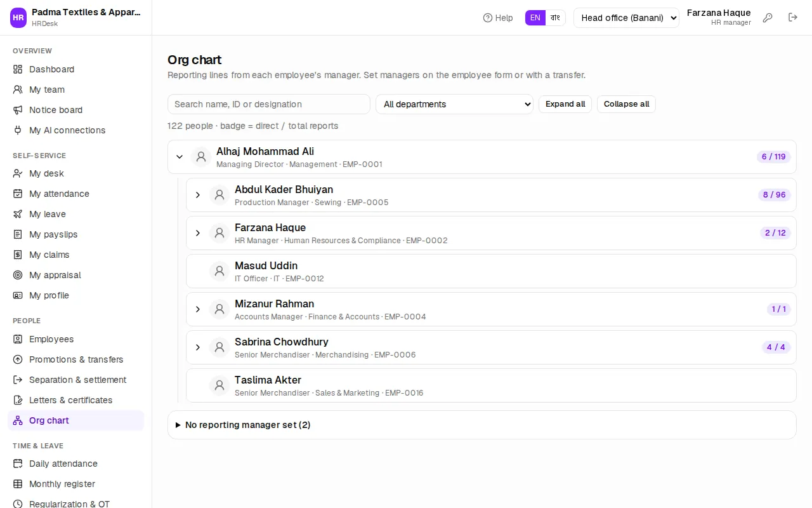Click Alhaj Mohammad Ali's avatar icon

coord(201,157)
